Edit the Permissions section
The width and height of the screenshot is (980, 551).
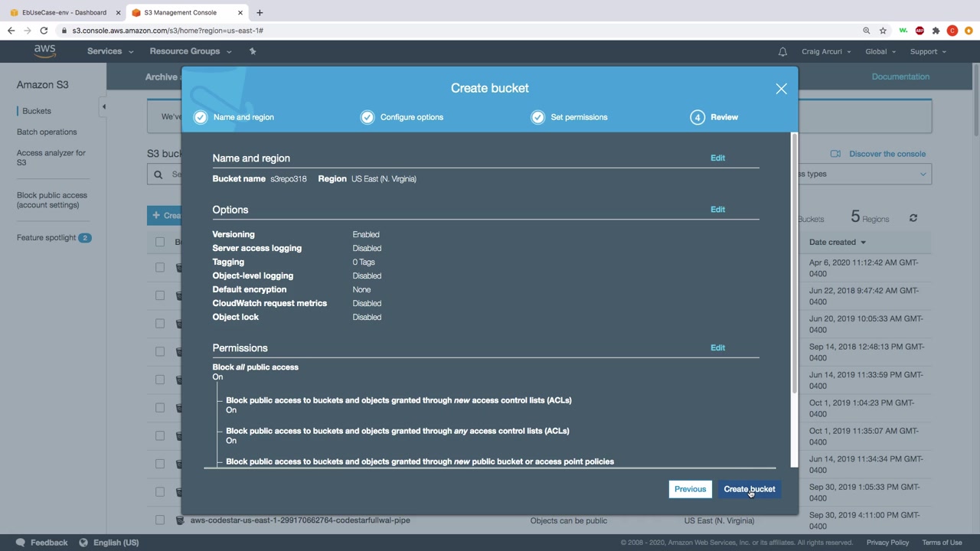pyautogui.click(x=717, y=347)
